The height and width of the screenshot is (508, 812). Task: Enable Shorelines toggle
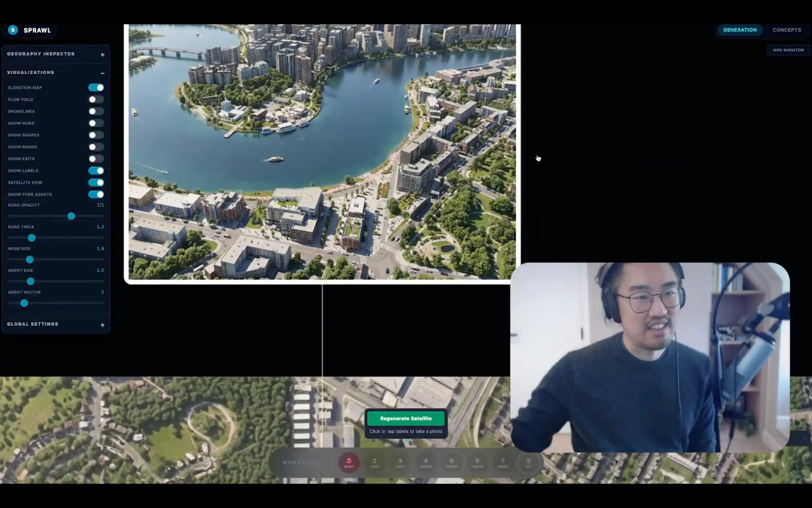[96, 111]
